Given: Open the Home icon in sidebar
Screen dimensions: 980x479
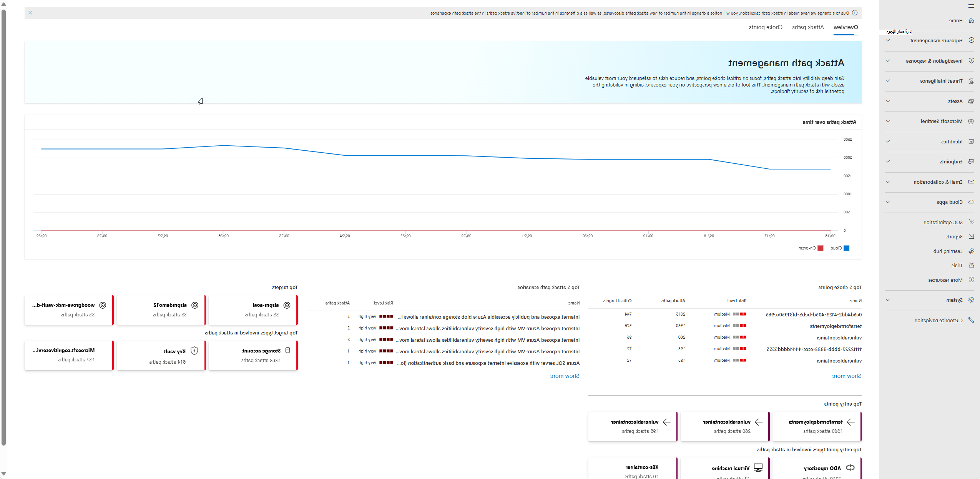Looking at the screenshot, I should click(x=971, y=20).
